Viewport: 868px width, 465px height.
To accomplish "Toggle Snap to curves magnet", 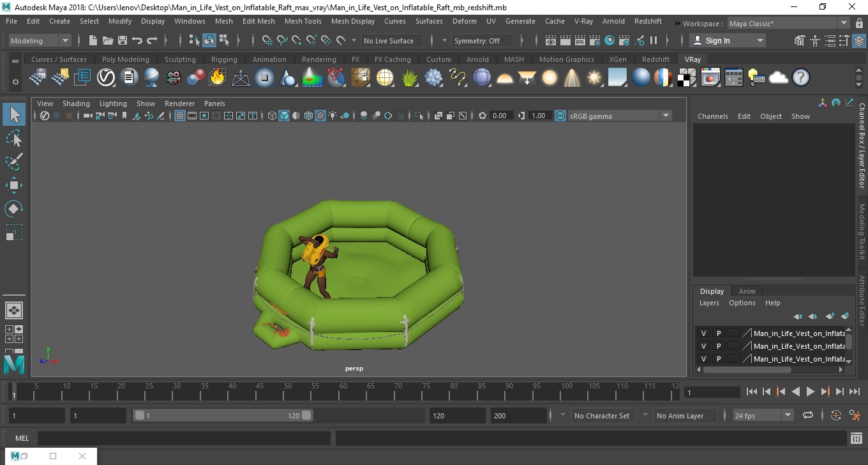I will pos(282,40).
